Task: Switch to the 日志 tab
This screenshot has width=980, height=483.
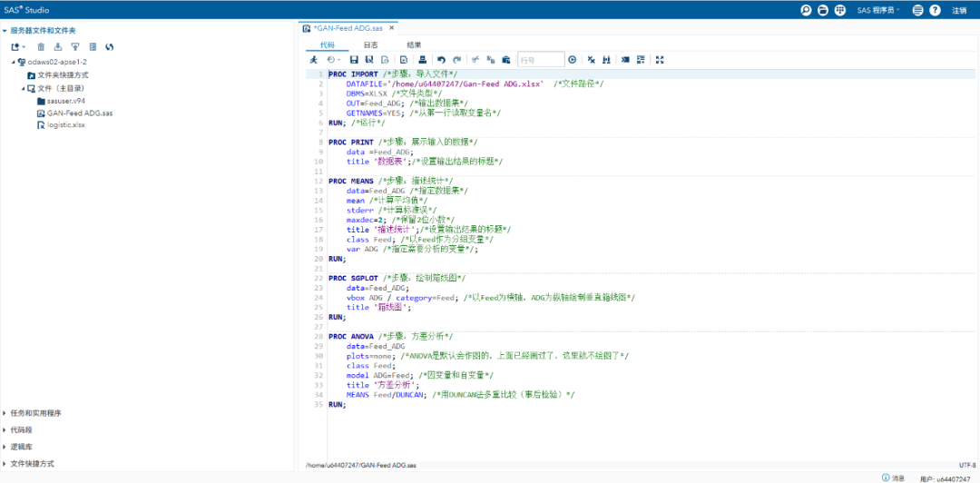Action: [371, 44]
